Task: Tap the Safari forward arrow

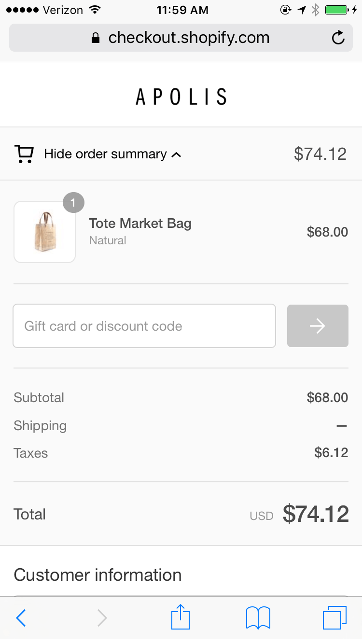Action: (102, 618)
